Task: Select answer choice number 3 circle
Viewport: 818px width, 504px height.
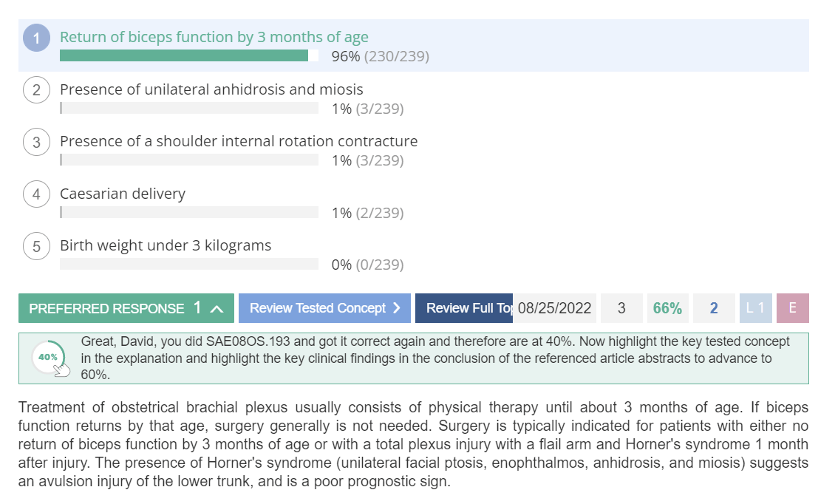Action: pos(36,142)
